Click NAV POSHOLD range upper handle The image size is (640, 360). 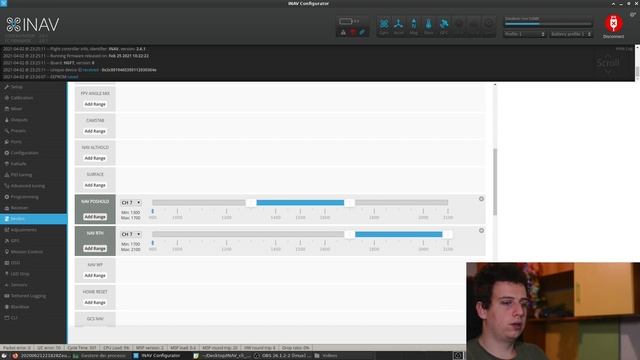click(x=349, y=202)
